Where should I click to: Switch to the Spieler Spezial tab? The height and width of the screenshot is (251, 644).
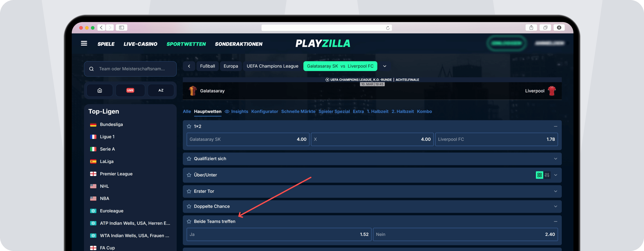[334, 112]
